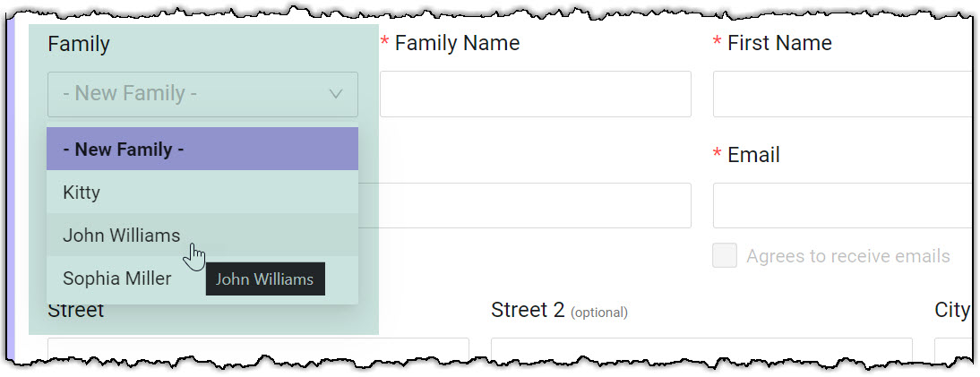Click the unlabeled field below Family Name
The width and height of the screenshot is (980, 377).
pos(535,205)
